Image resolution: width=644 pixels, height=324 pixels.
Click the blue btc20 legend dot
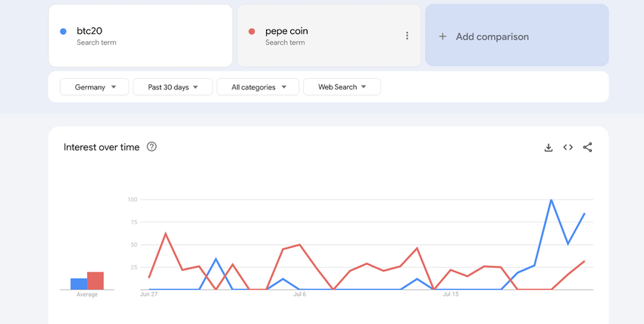click(63, 31)
